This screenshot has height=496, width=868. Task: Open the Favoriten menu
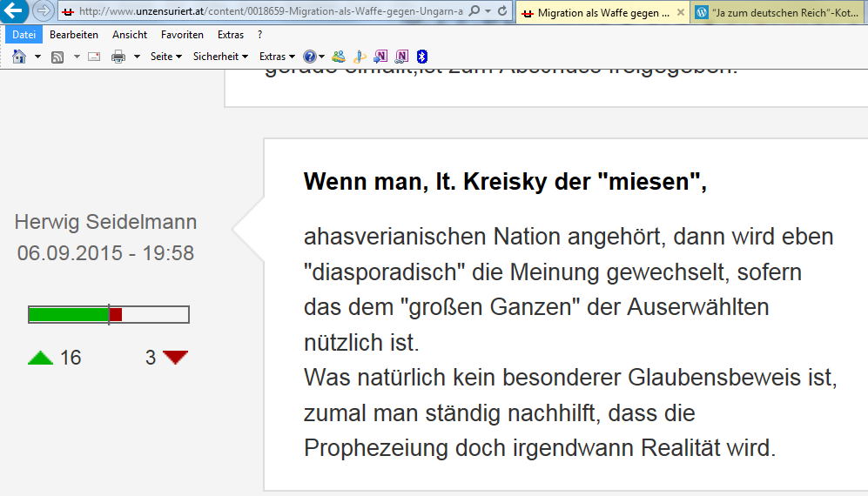click(x=182, y=35)
